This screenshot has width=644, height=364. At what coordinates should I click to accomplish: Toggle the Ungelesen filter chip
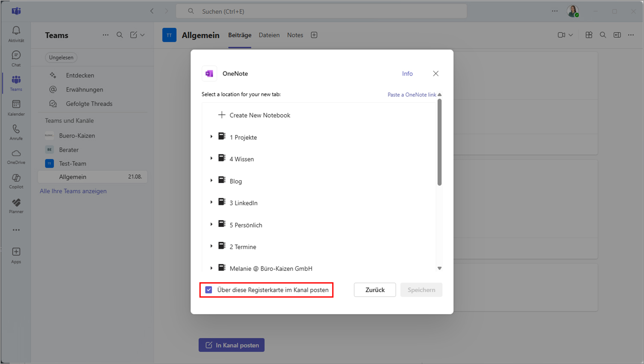tap(61, 58)
